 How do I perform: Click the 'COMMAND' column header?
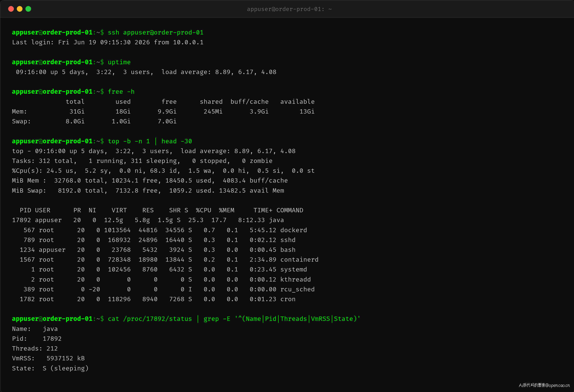pyautogui.click(x=290, y=210)
